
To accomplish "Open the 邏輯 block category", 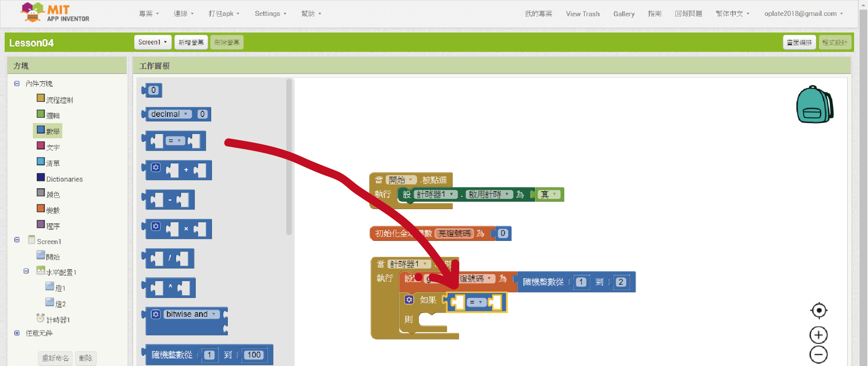I will click(x=48, y=115).
